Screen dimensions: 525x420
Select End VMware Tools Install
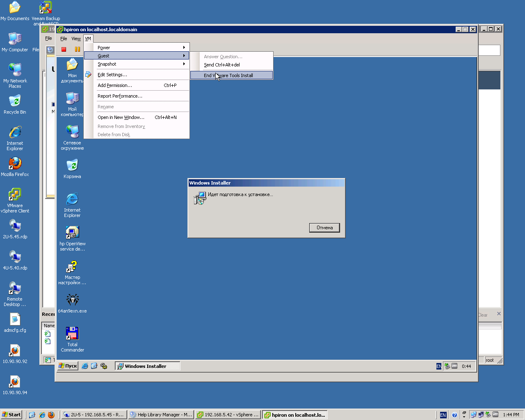coord(232,75)
